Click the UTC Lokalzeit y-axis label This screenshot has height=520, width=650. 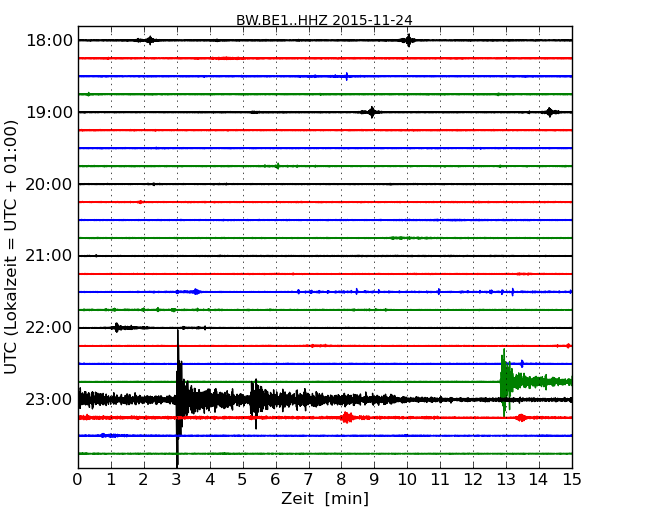coord(11,247)
